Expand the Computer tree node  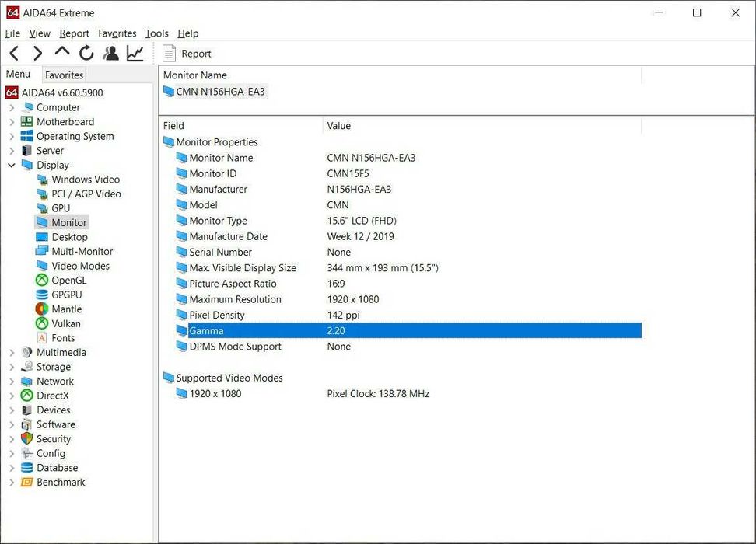[12, 107]
